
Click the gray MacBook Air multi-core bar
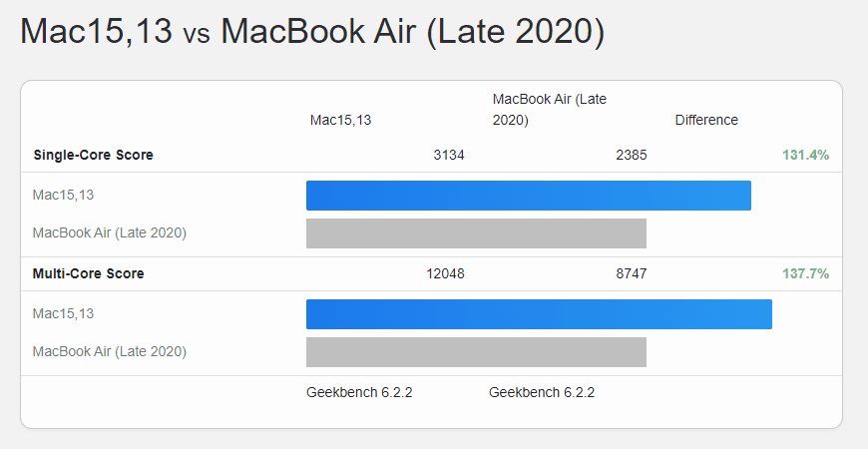coord(476,352)
